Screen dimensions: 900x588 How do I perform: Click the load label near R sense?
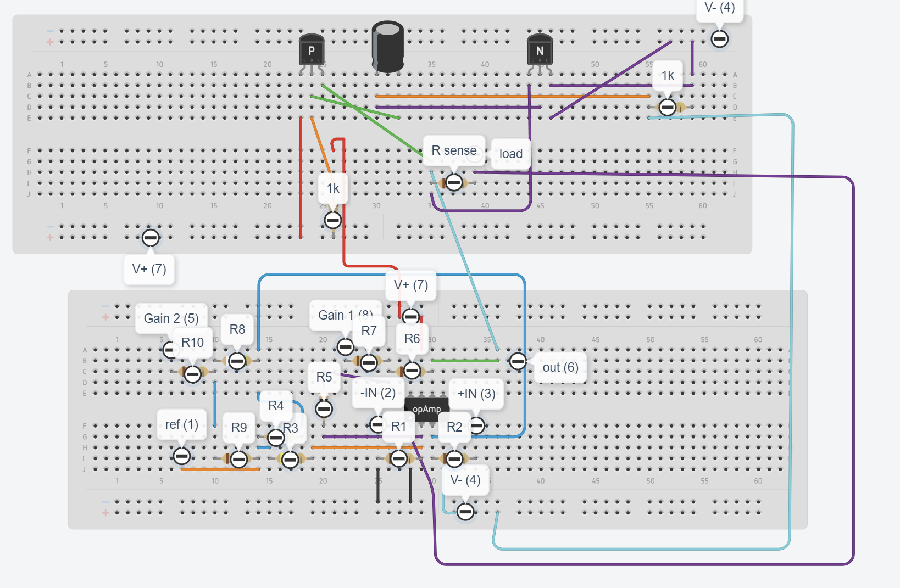510,154
